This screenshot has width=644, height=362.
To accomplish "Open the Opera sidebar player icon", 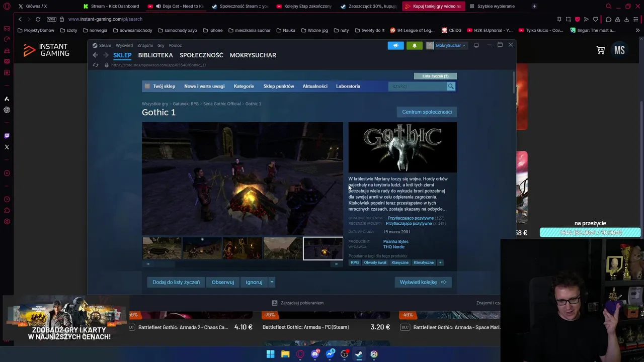I will (x=7, y=173).
